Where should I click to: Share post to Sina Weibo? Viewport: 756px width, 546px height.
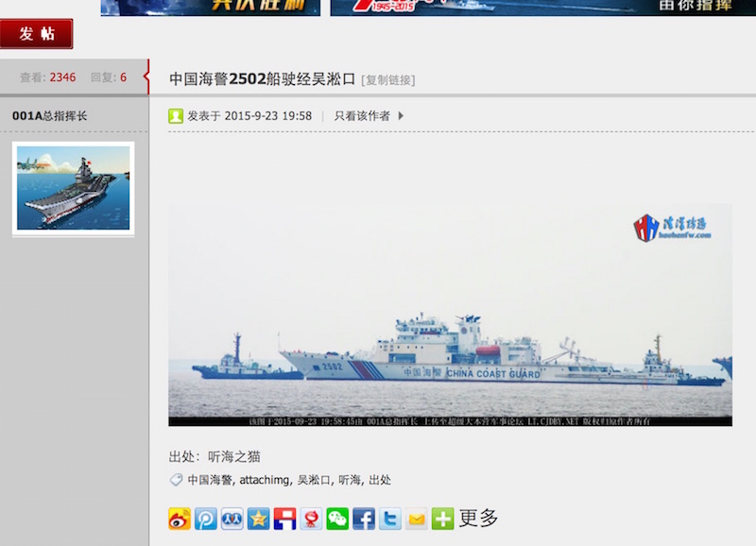(x=180, y=519)
